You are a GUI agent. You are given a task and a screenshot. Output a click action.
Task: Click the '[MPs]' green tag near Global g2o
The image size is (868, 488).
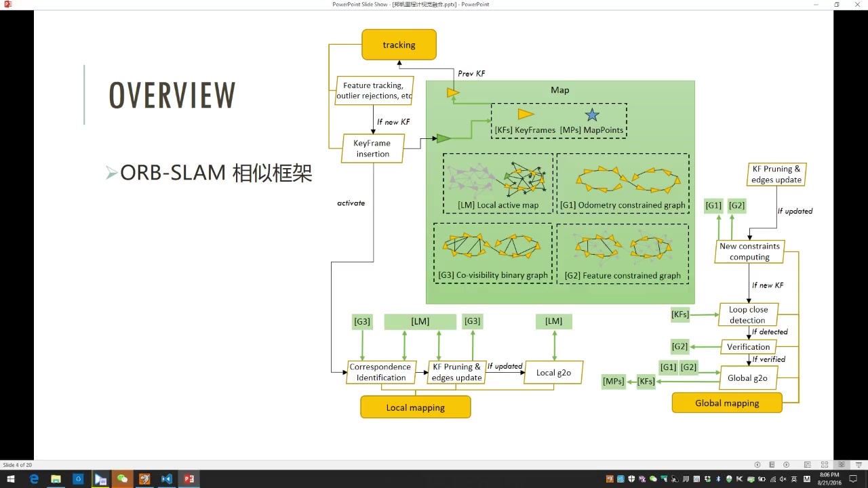(614, 382)
